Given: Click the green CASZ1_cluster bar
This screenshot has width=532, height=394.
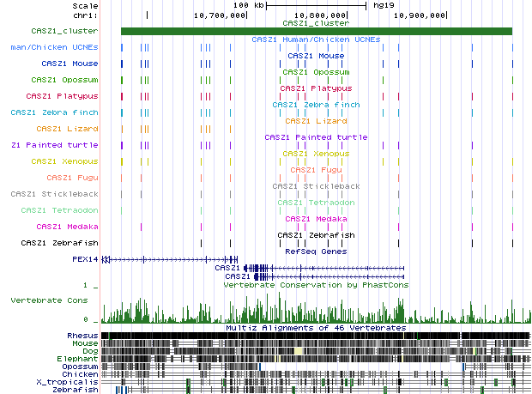Looking at the screenshot, I should pos(316,32).
